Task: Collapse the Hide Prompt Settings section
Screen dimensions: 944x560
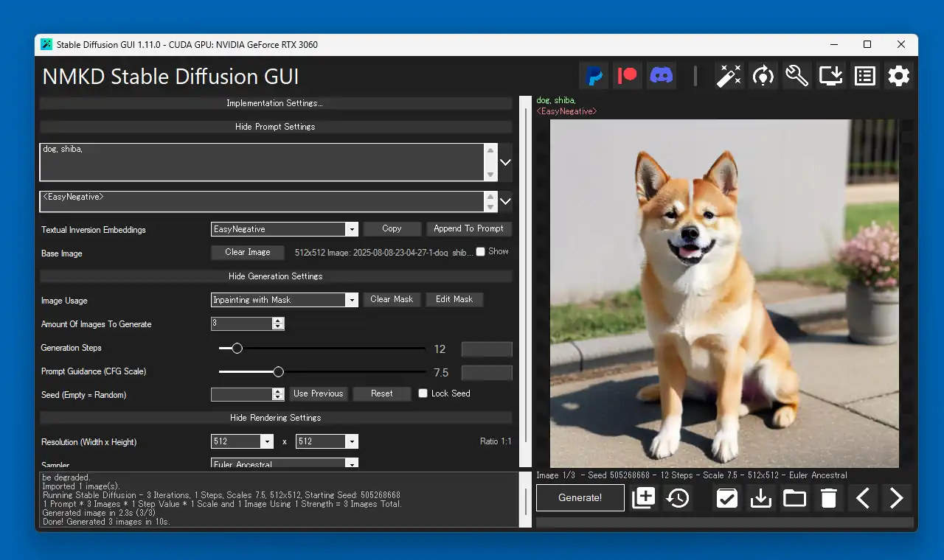Action: 275,127
